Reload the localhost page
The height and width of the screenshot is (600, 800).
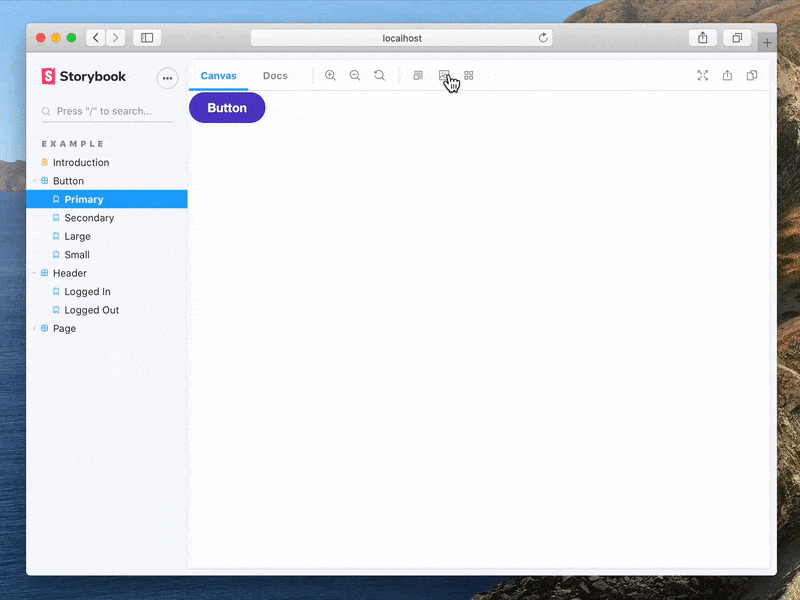click(x=543, y=38)
